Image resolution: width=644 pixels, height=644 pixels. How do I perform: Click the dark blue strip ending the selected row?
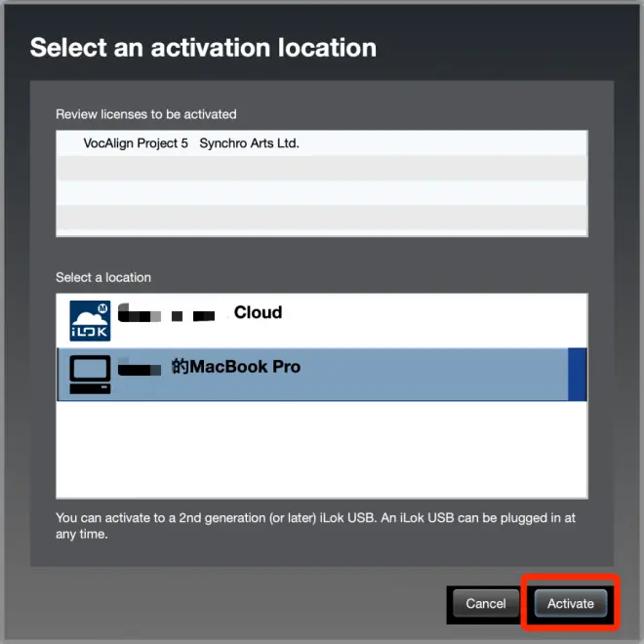(x=578, y=374)
